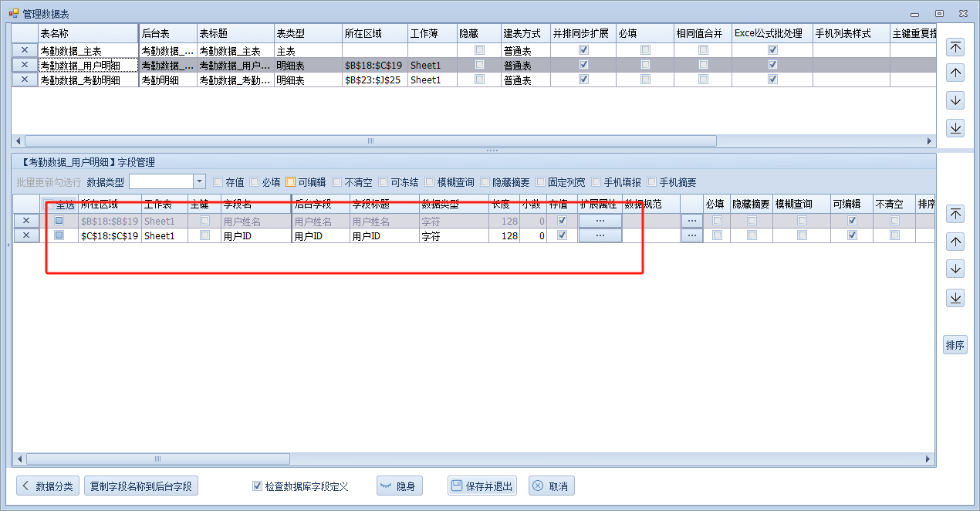Screen dimensions: 980x511
Task: Delete the 考勤数据_主表 row with X
Action: (25, 50)
